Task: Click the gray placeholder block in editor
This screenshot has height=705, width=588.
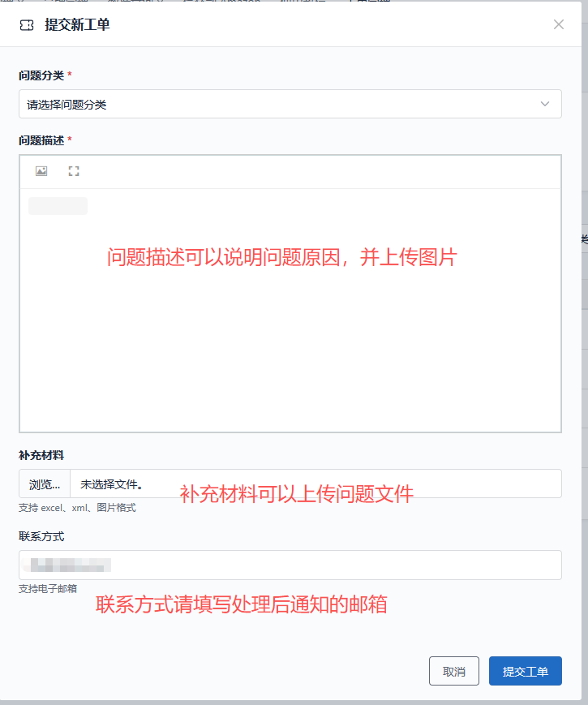Action: pyautogui.click(x=58, y=206)
